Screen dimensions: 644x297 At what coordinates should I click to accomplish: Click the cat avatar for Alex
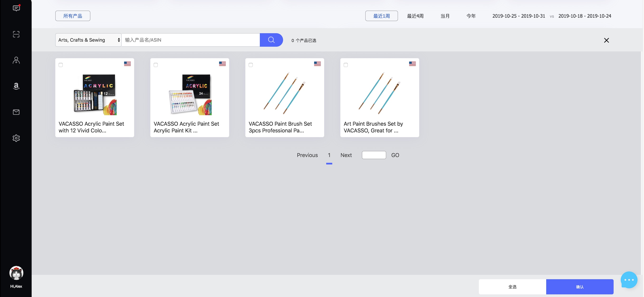pyautogui.click(x=16, y=273)
